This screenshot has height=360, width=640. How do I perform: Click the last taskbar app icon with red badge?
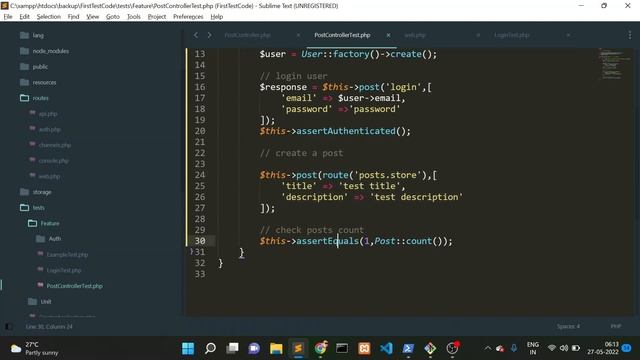(452, 348)
